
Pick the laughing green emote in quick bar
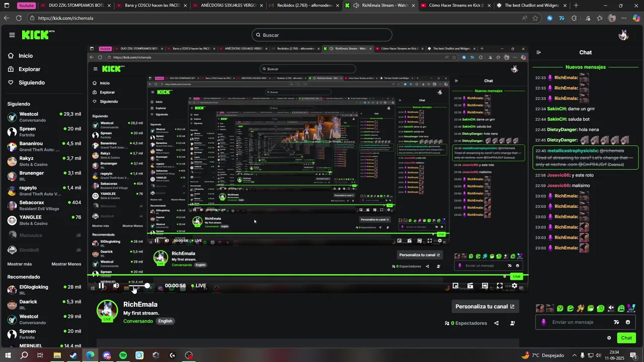click(x=570, y=308)
